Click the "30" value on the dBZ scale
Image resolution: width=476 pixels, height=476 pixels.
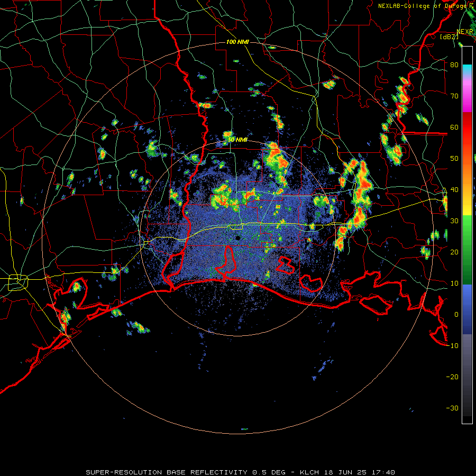point(454,221)
